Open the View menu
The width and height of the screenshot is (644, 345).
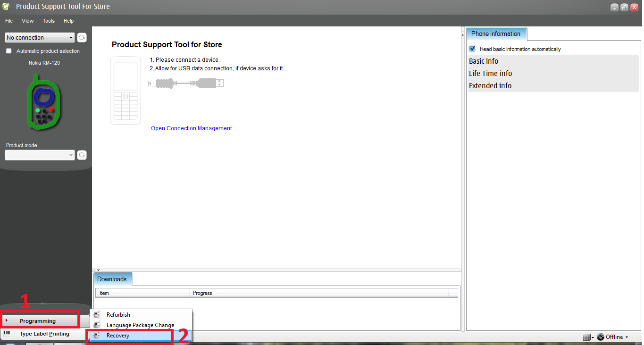28,21
